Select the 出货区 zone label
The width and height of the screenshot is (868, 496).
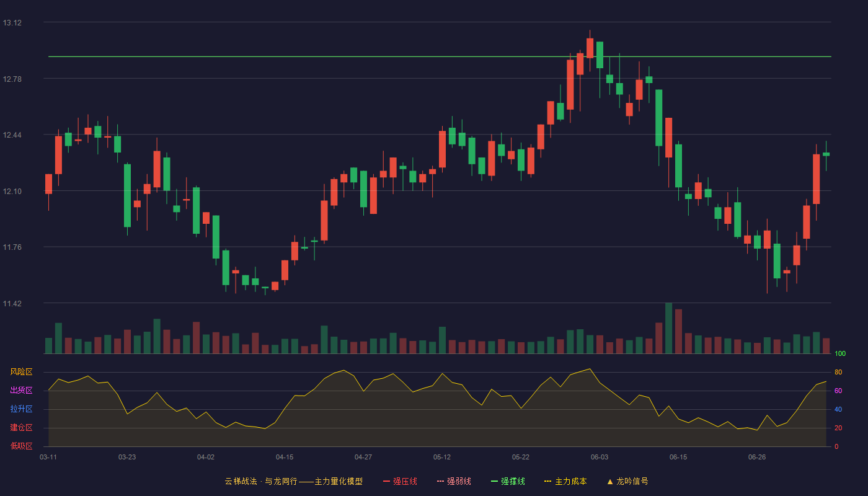pos(21,391)
